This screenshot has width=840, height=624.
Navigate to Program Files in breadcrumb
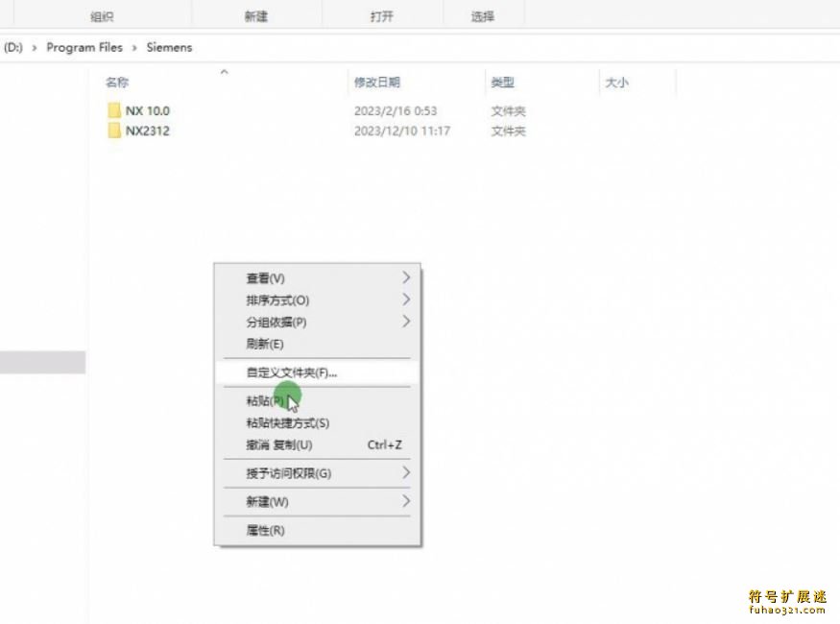coord(84,47)
